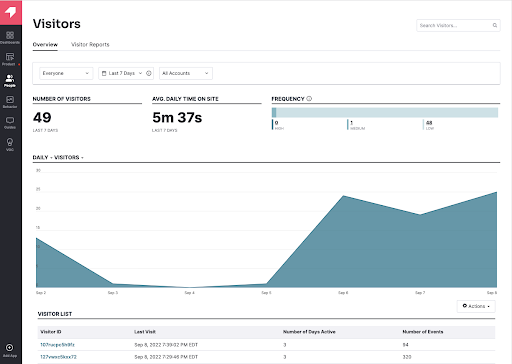Click the info icon next to Frequency

(309, 99)
